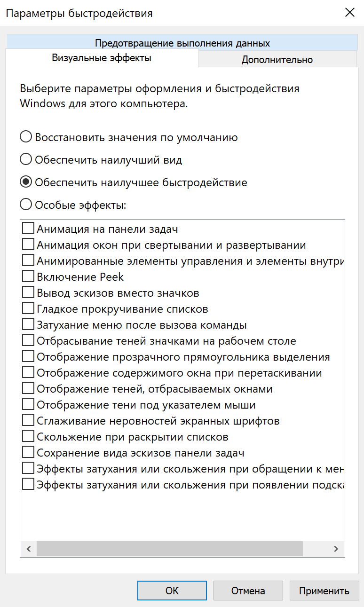Close the Параметры быстродействия dialog
This screenshot has width=364, height=607.
tap(349, 13)
